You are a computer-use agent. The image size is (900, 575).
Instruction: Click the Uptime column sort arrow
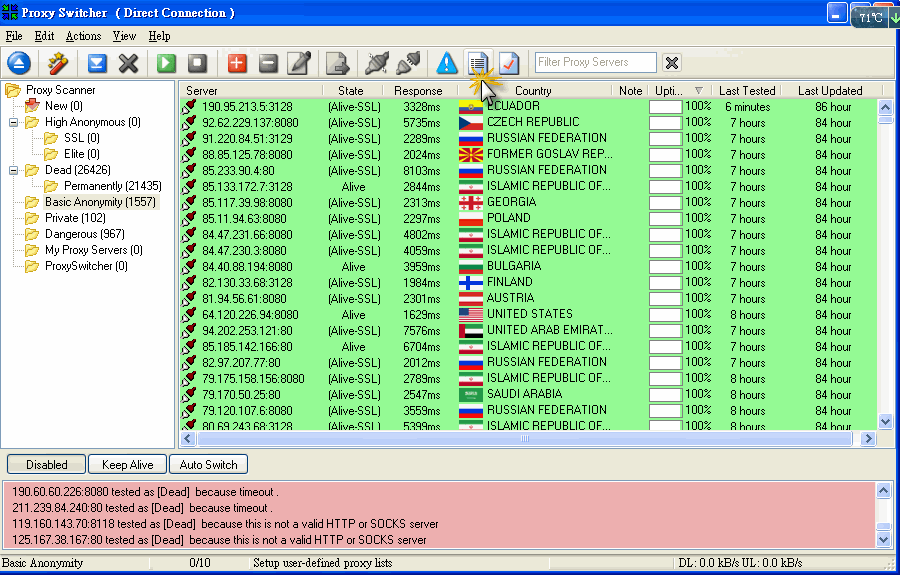(x=699, y=91)
